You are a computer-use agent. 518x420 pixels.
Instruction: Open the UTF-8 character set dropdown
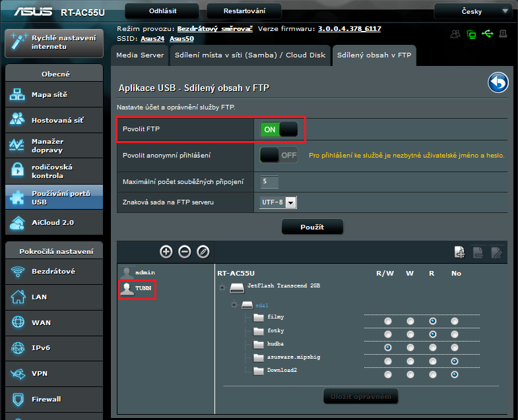[x=278, y=202]
